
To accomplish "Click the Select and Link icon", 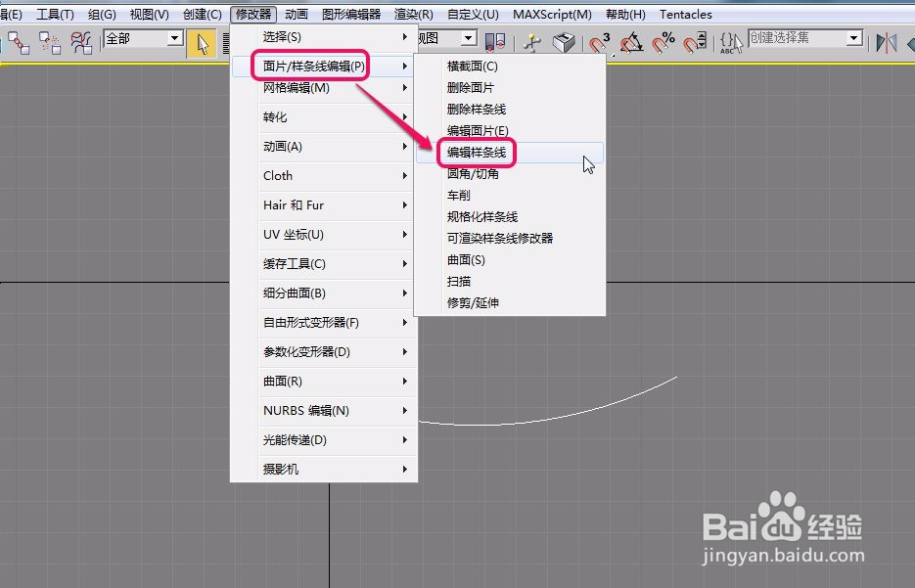I will 19,42.
